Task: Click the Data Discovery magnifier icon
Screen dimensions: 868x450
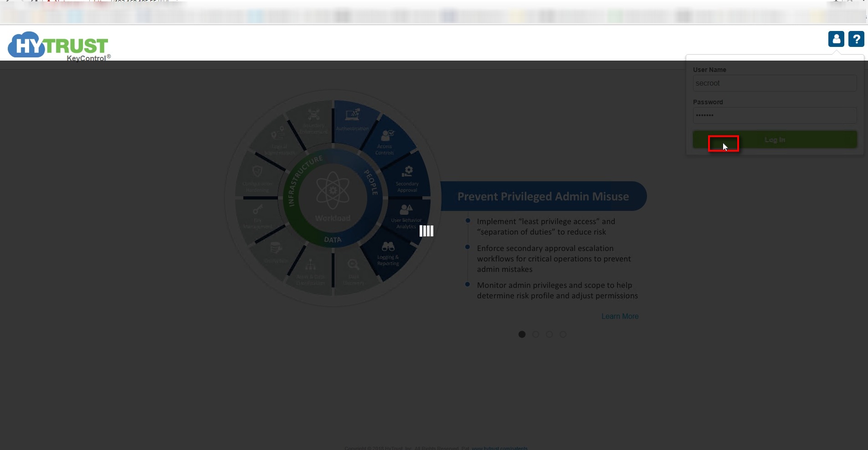Action: coord(353,265)
